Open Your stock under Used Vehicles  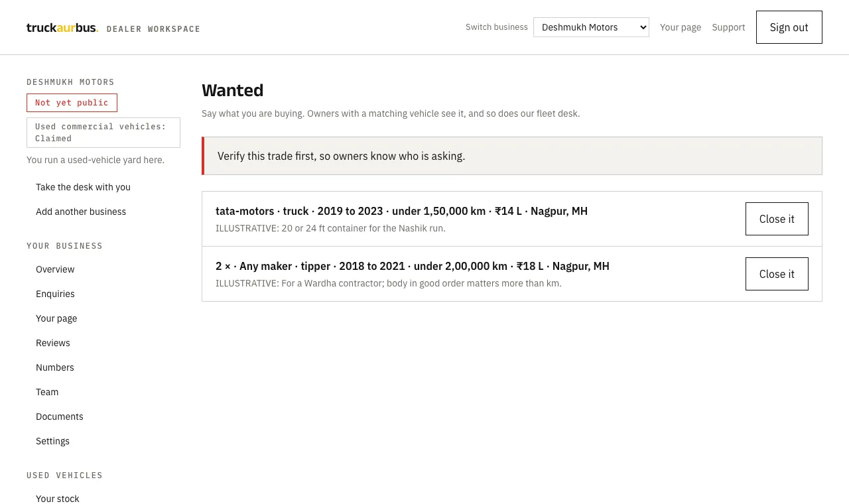(x=58, y=499)
